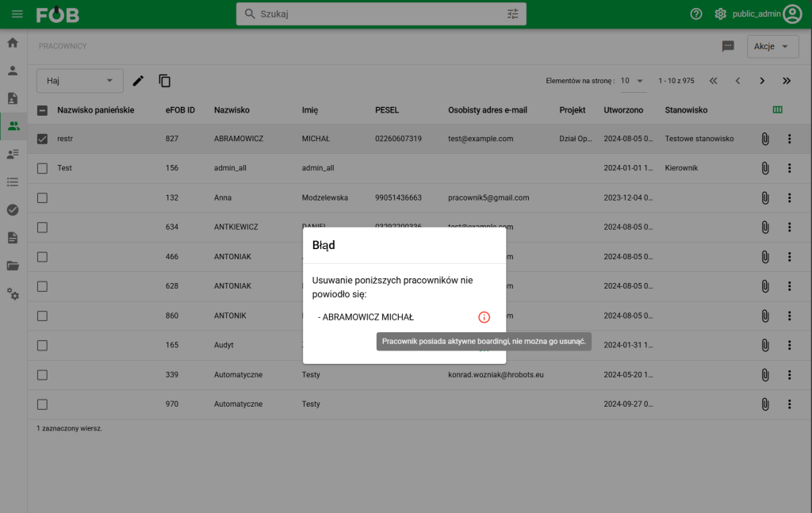The image size is (812, 513).
Task: Open the Haj view dropdown
Action: pos(80,81)
